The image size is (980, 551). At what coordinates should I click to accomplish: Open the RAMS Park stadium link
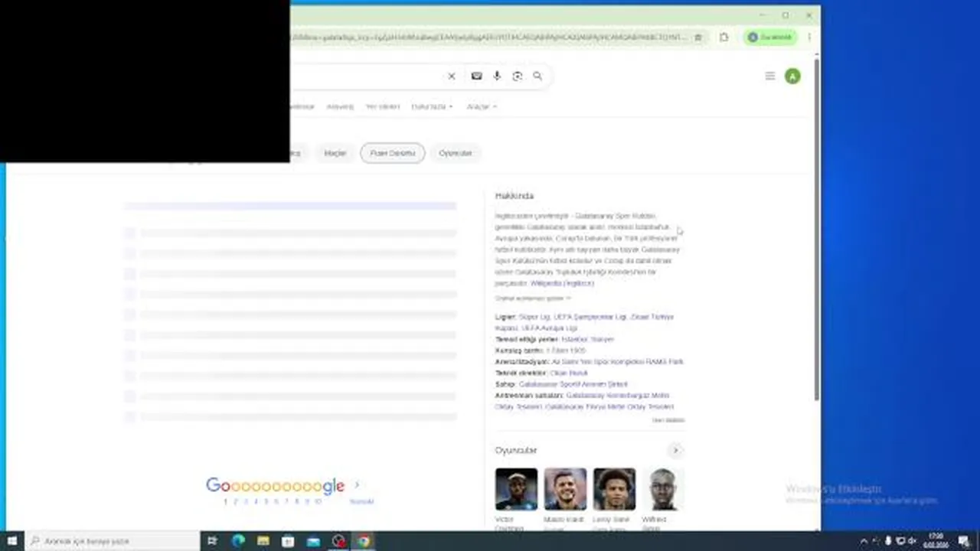[617, 361]
